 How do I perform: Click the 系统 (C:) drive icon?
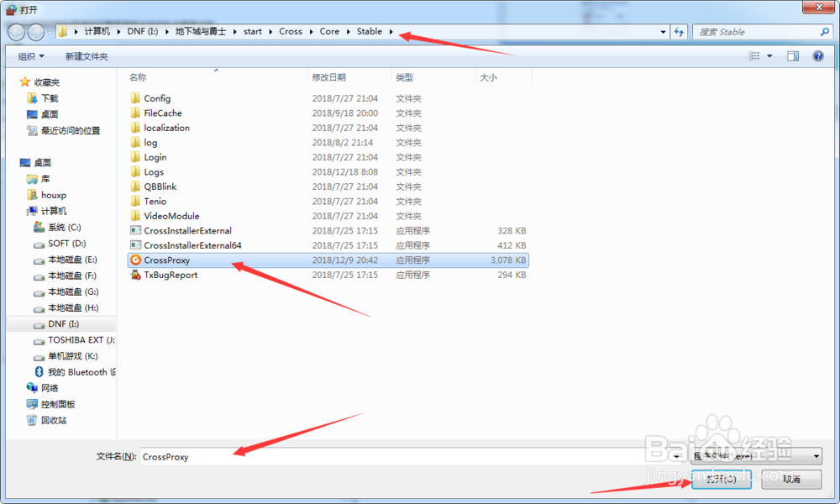coord(39,227)
